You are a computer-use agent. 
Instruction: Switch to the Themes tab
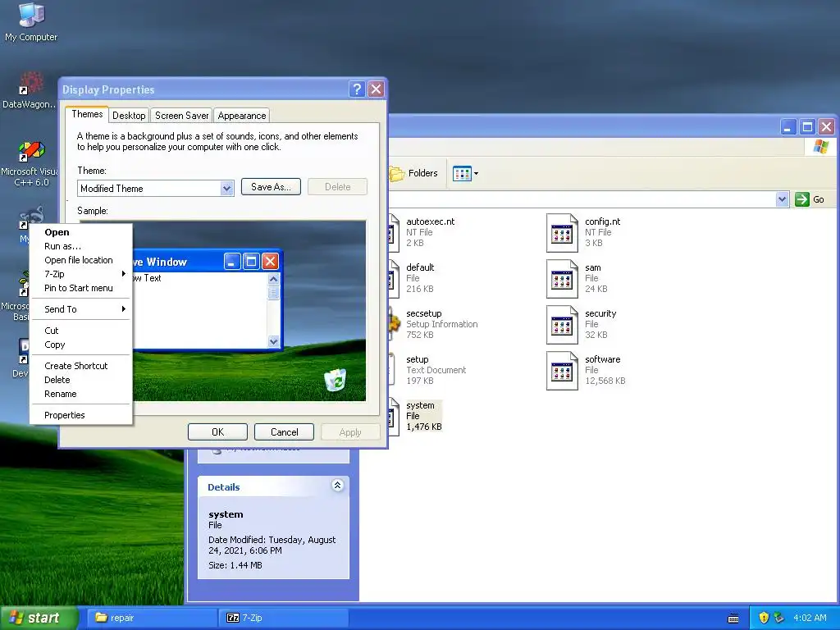(87, 114)
